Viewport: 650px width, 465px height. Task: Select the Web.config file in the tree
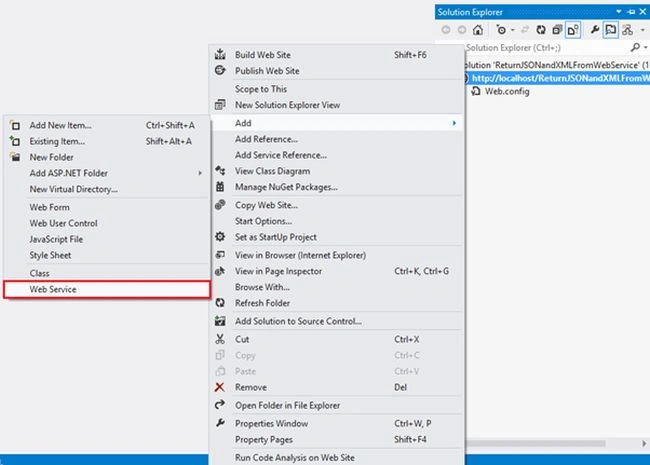point(507,91)
